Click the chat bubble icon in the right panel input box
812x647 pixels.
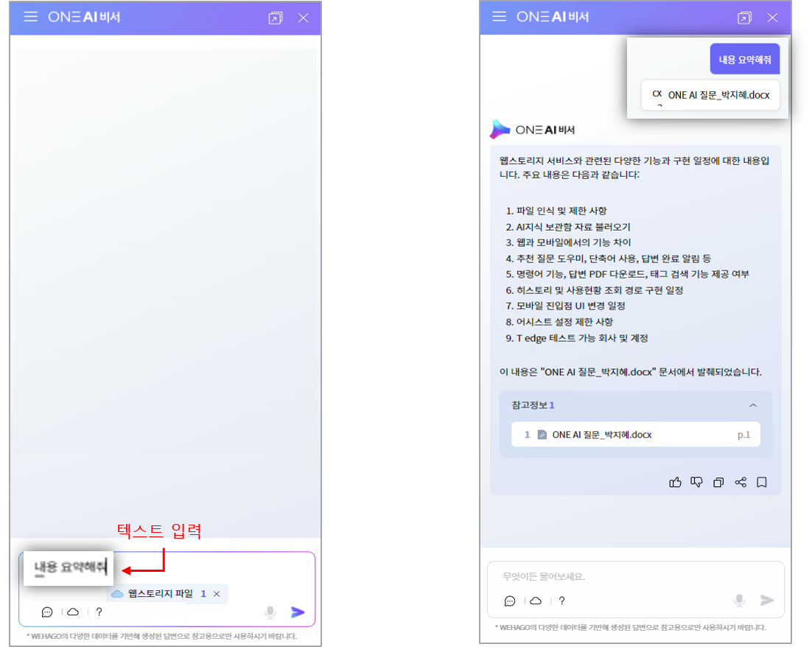click(510, 601)
